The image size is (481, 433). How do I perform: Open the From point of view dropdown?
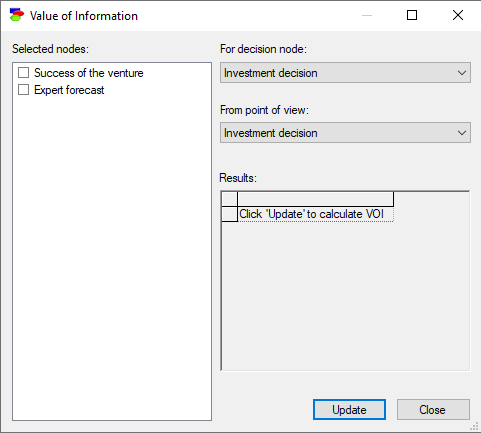pyautogui.click(x=345, y=133)
